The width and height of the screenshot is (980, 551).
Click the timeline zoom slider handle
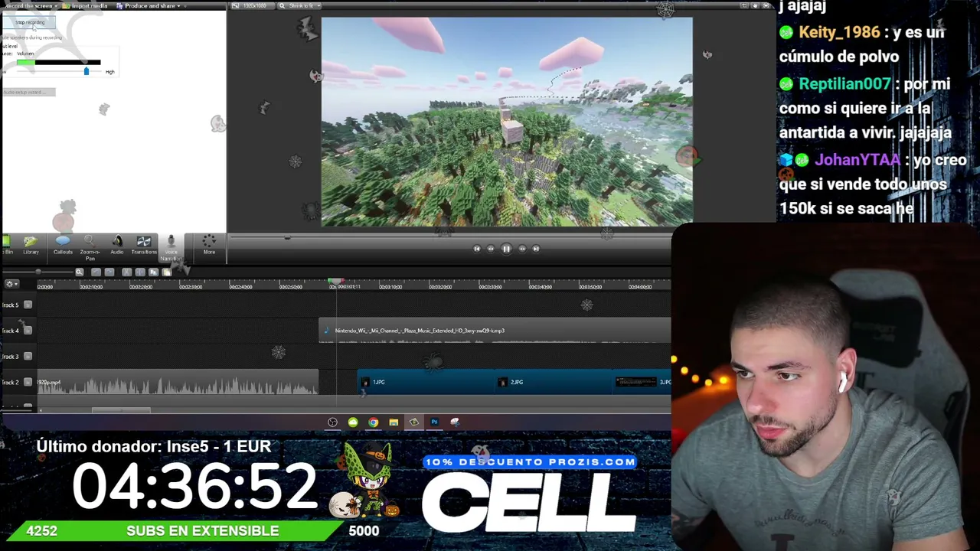point(38,272)
